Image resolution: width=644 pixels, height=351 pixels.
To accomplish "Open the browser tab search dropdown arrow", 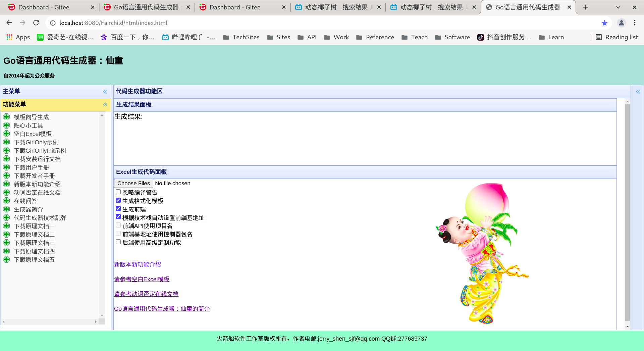I will coord(618,7).
